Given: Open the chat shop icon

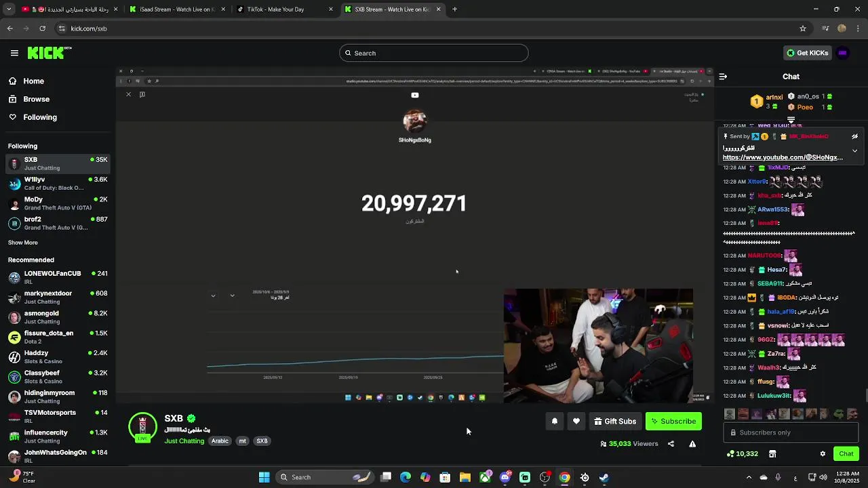Looking at the screenshot, I should pos(772,454).
